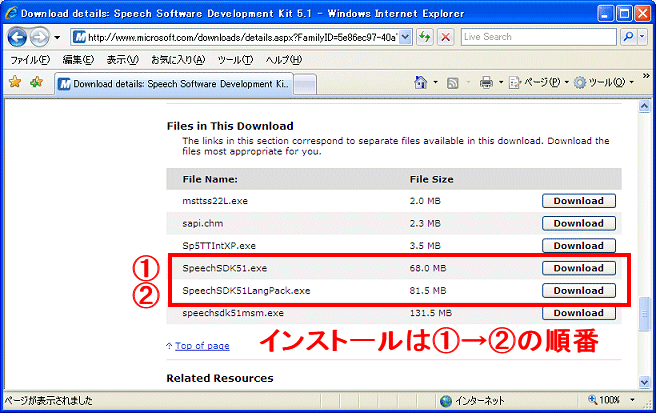Maximize the Internet Explorer window

point(624,13)
